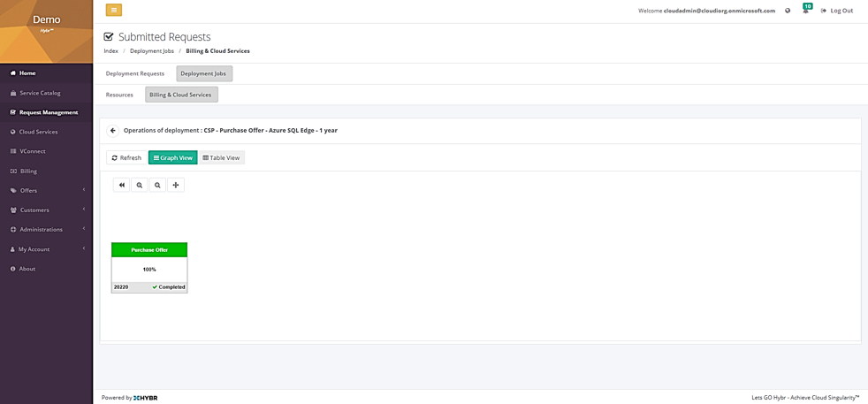Switch to Graph View
This screenshot has height=404, width=868.
tap(172, 157)
